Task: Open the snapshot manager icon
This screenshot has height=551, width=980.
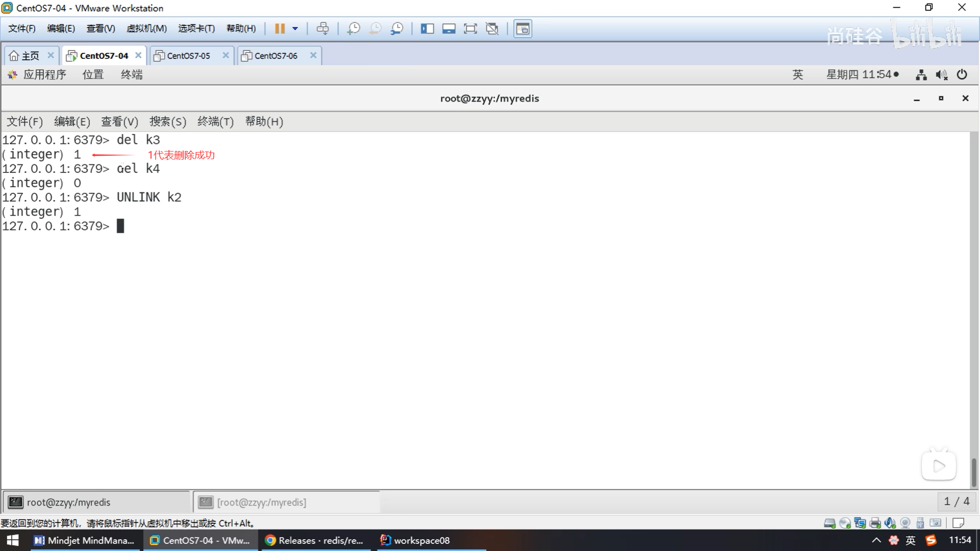Action: tap(397, 29)
